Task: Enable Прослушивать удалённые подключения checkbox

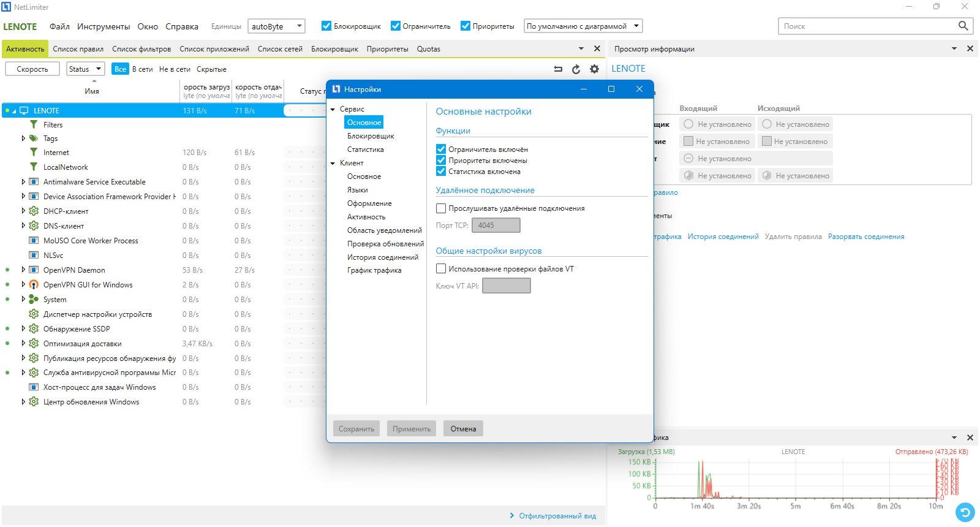Action: [441, 208]
